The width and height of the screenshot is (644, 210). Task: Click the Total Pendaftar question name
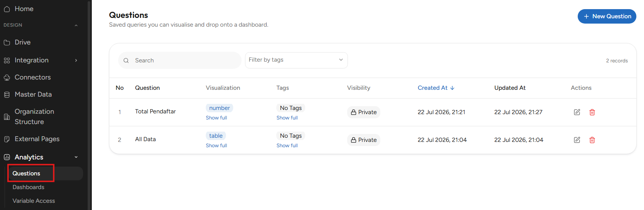pos(155,111)
